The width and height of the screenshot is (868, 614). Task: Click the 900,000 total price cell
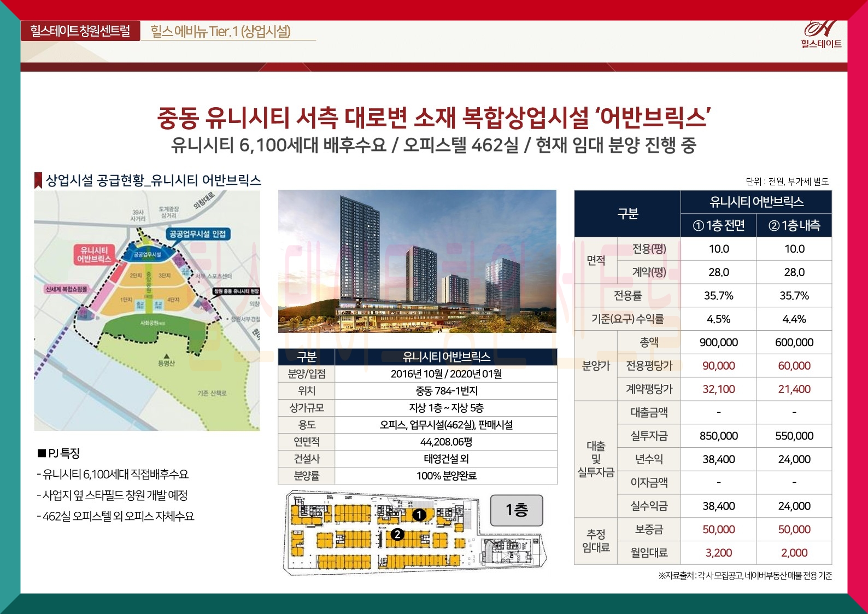tap(719, 342)
